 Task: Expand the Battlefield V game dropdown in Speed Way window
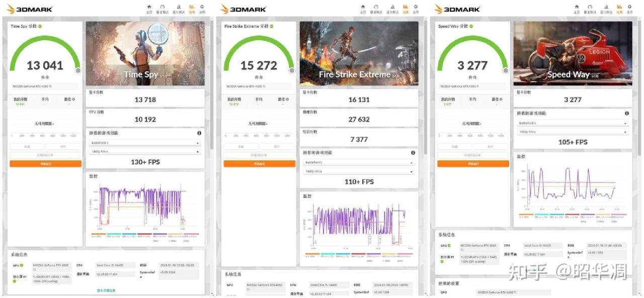pyautogui.click(x=573, y=124)
